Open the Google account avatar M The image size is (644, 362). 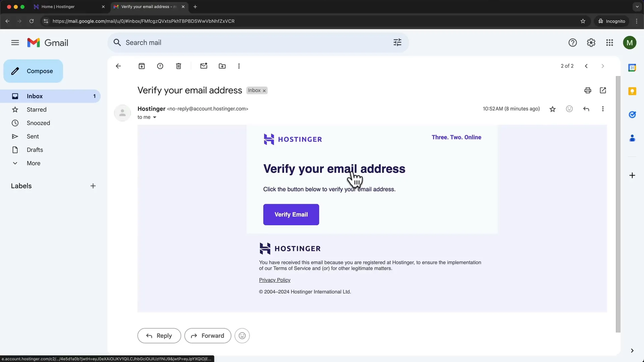pos(630,43)
